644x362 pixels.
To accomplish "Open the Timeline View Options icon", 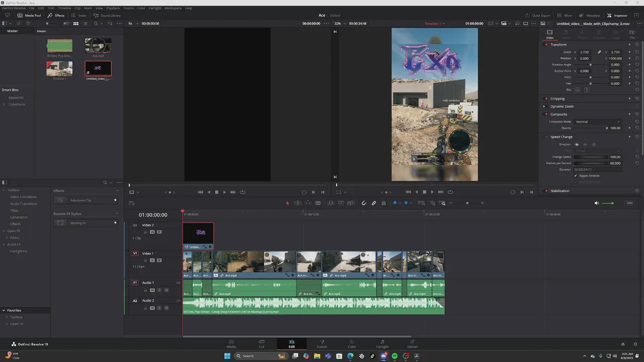I will click(131, 203).
